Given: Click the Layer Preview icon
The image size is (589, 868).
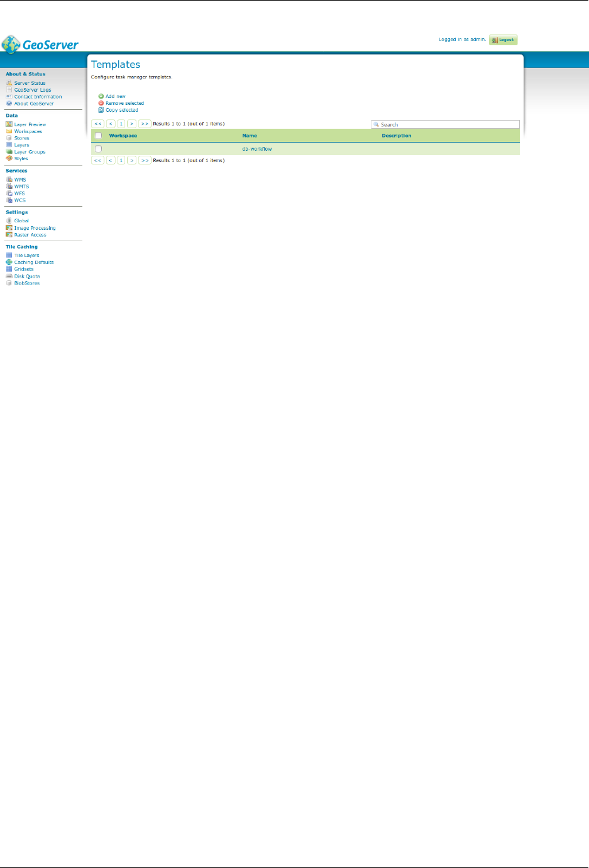Looking at the screenshot, I should coord(9,124).
